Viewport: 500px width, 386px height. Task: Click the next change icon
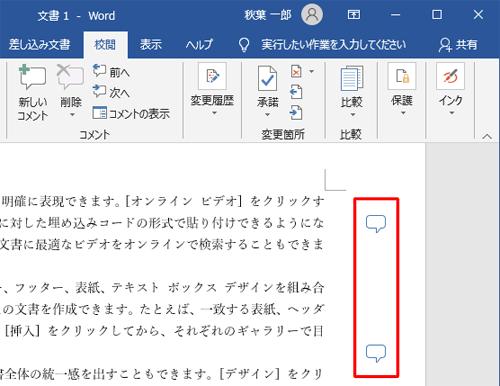(296, 113)
